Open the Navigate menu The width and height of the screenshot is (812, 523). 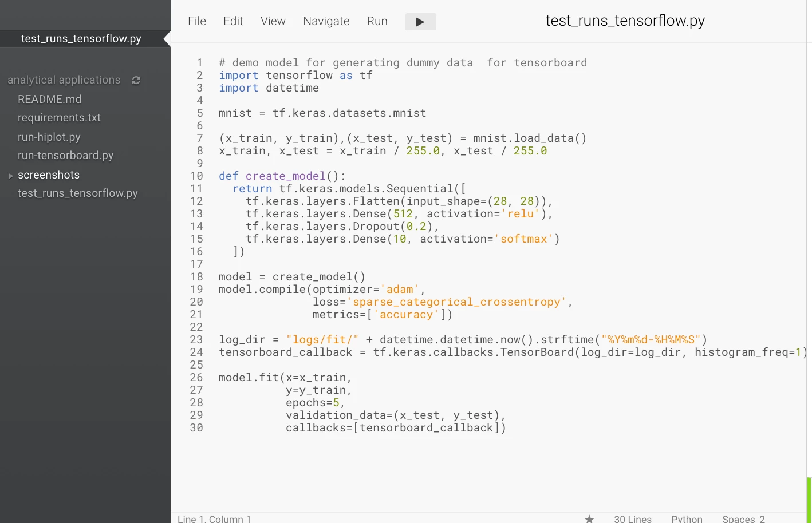pos(326,21)
